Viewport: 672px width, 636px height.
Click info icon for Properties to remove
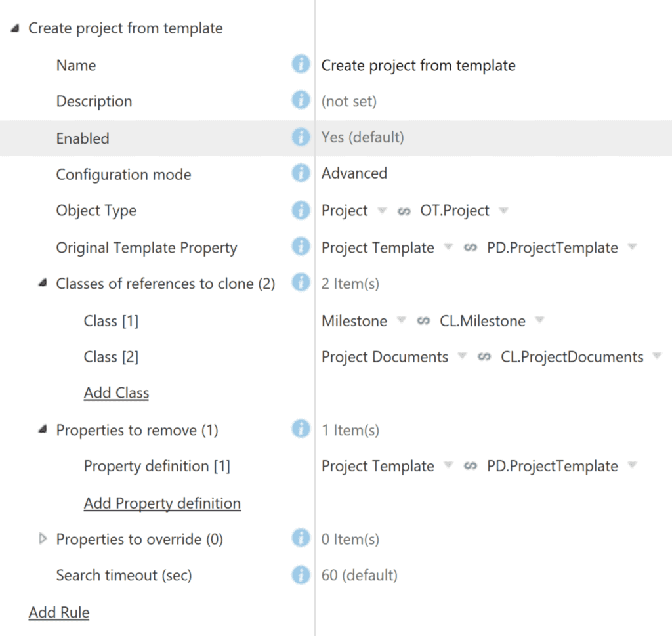point(301,429)
